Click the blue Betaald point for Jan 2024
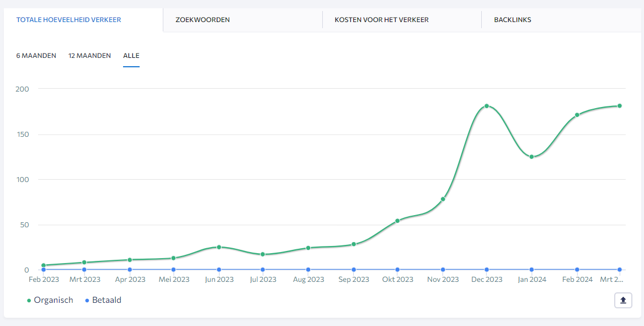 click(531, 270)
